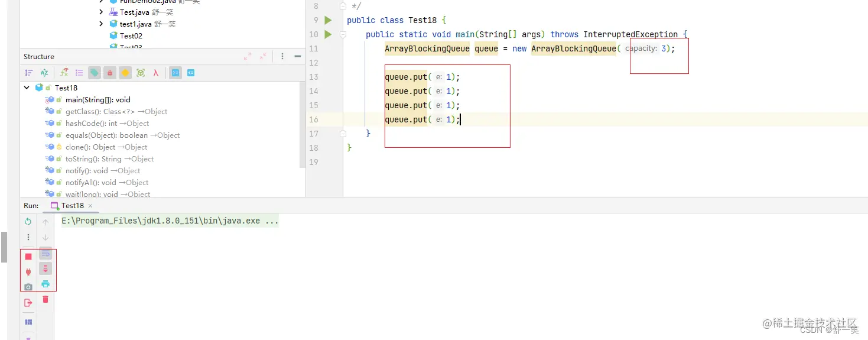The width and height of the screenshot is (868, 340).
Task: Dump threads with the camera icon
Action: point(28,287)
